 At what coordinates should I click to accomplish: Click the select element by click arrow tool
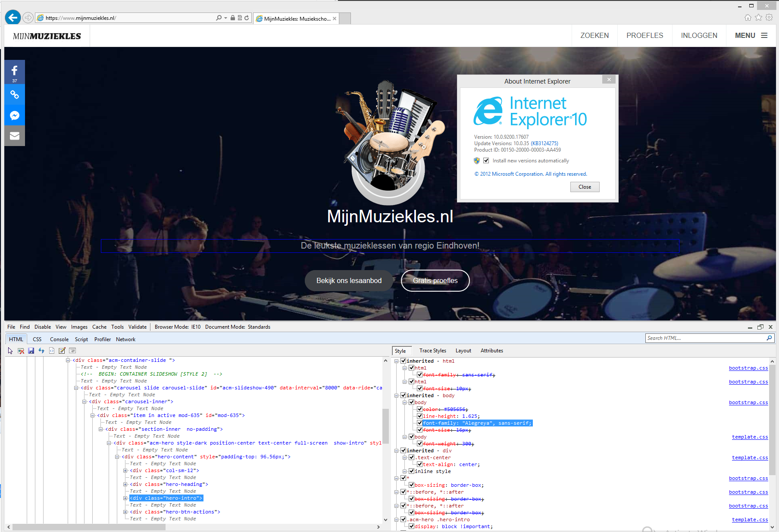(10, 351)
